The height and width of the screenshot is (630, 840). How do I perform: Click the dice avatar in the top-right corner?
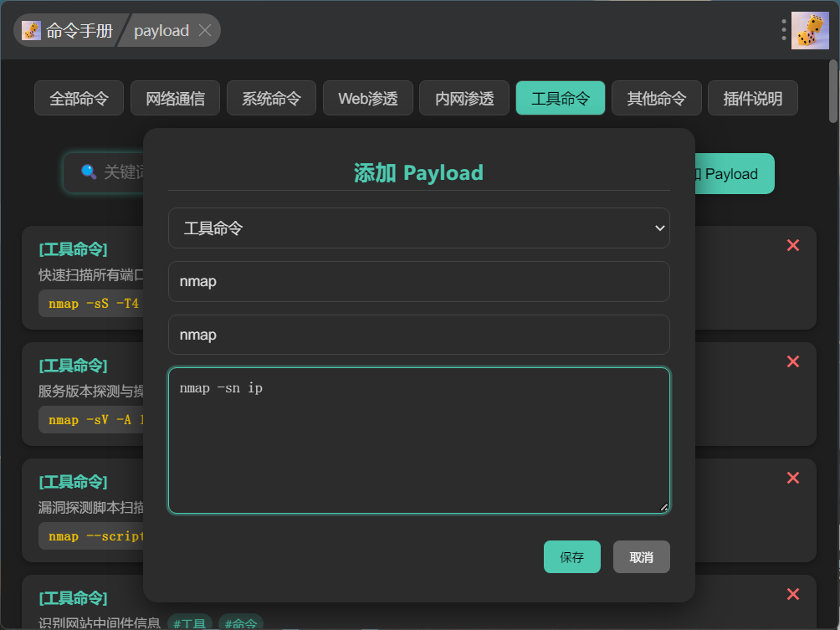click(x=810, y=30)
